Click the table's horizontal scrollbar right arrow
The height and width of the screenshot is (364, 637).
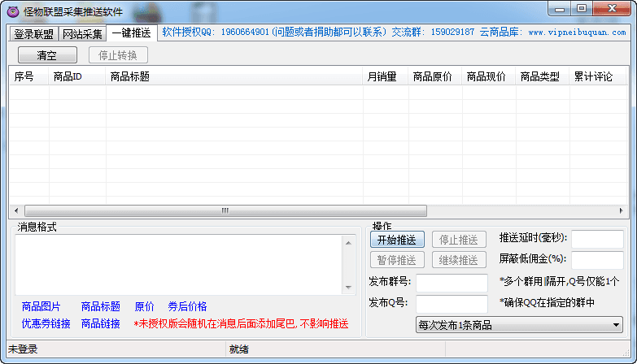tap(621, 210)
